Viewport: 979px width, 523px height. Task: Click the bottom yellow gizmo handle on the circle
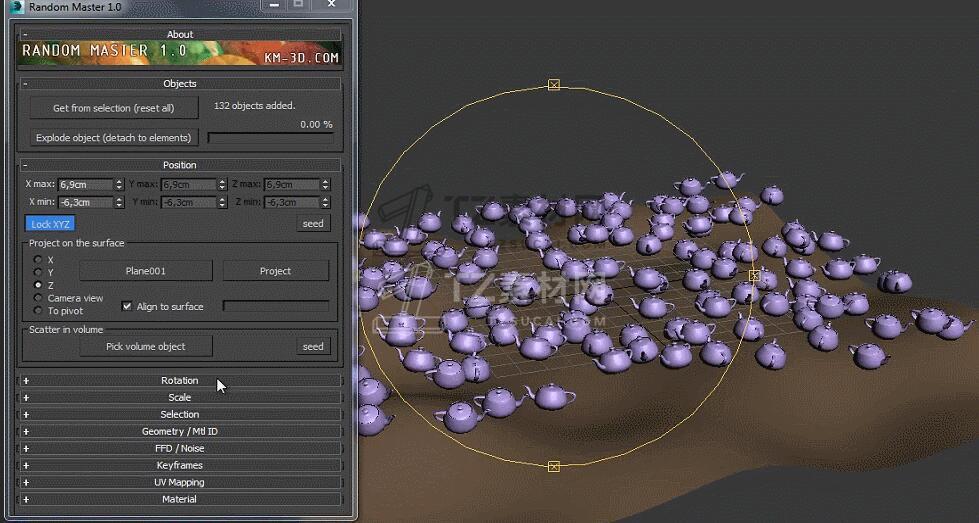(x=554, y=467)
